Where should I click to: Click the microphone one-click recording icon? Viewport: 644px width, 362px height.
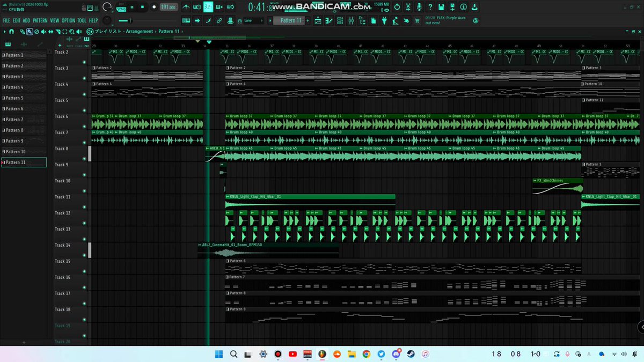[419, 7]
